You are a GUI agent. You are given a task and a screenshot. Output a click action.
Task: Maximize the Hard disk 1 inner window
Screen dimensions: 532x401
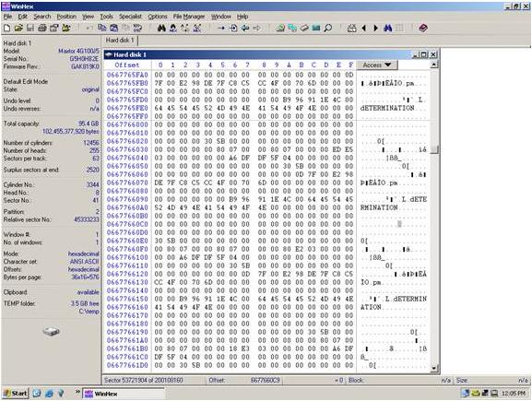point(424,54)
